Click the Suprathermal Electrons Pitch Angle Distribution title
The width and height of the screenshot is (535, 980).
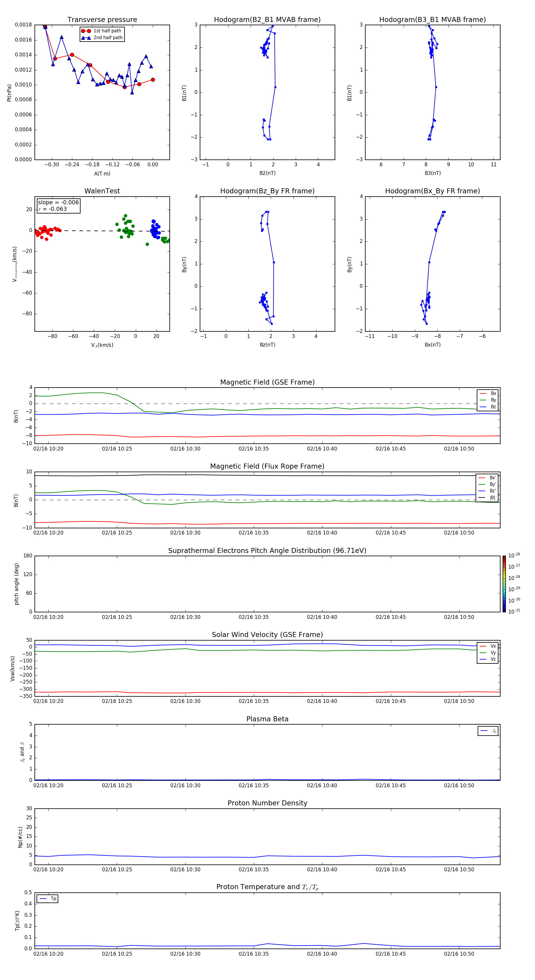[x=267, y=551]
